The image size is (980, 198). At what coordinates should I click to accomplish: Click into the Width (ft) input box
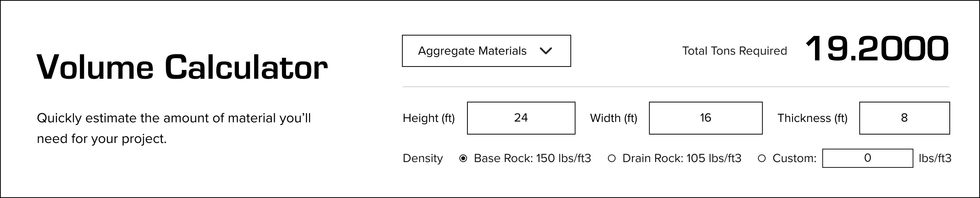pos(706,118)
